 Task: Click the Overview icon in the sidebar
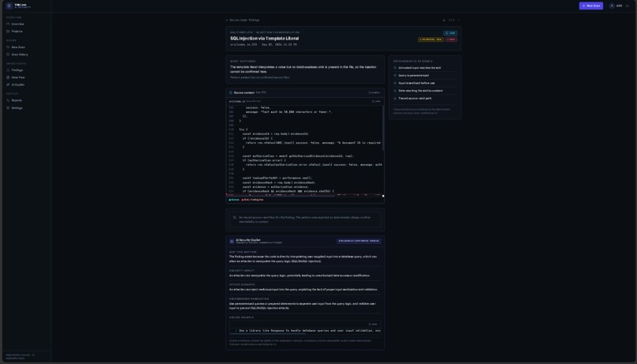[8, 24]
